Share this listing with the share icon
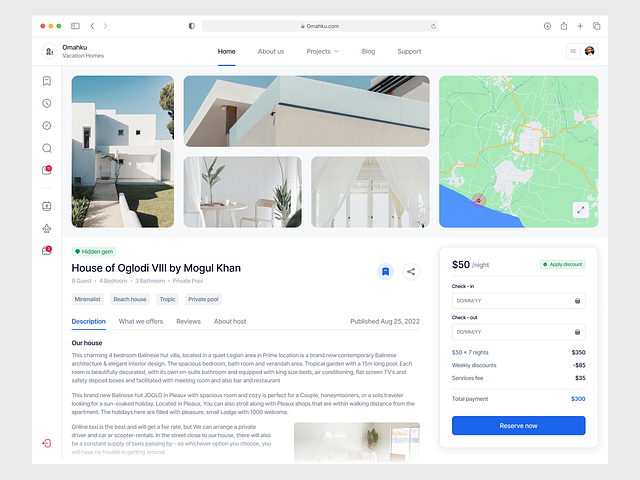This screenshot has width=640, height=480. click(410, 271)
